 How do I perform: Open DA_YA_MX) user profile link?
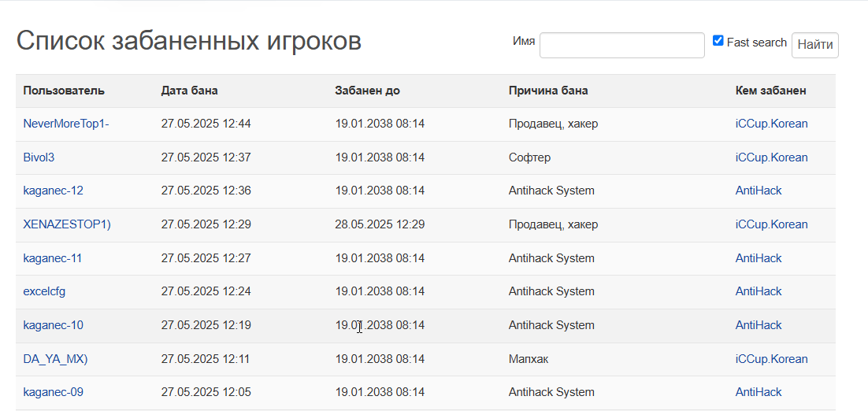point(55,358)
